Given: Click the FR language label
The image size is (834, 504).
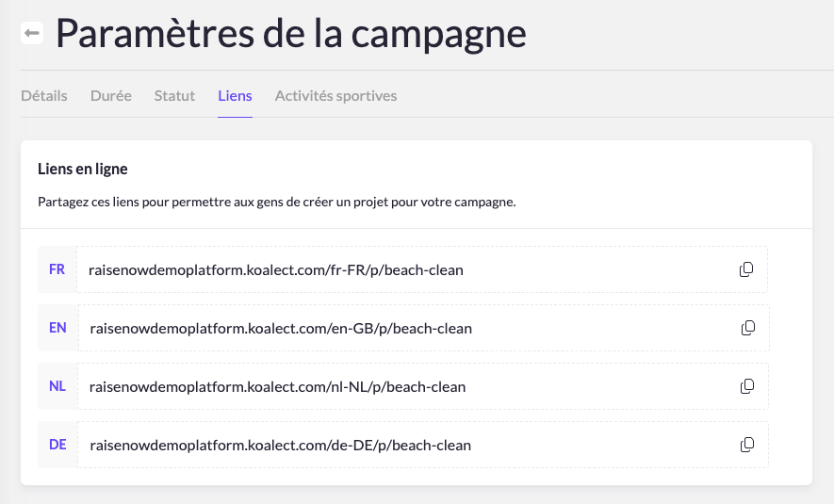Looking at the screenshot, I should [57, 269].
